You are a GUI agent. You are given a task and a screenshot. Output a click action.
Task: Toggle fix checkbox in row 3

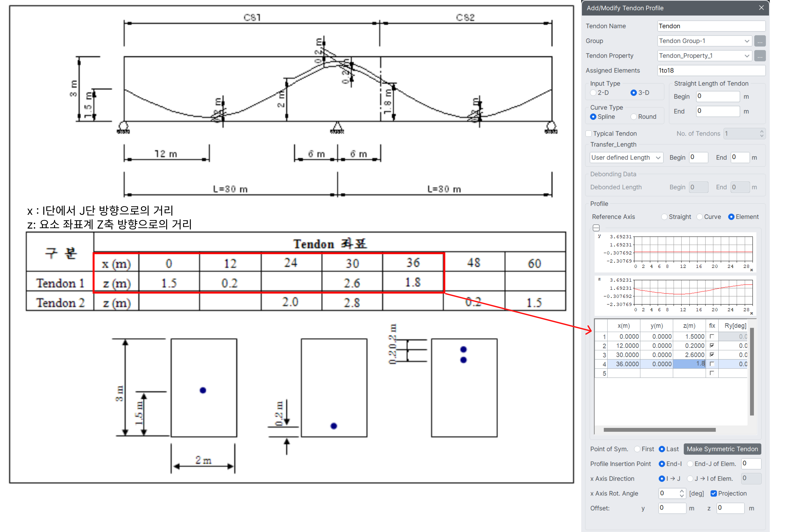pyautogui.click(x=712, y=355)
